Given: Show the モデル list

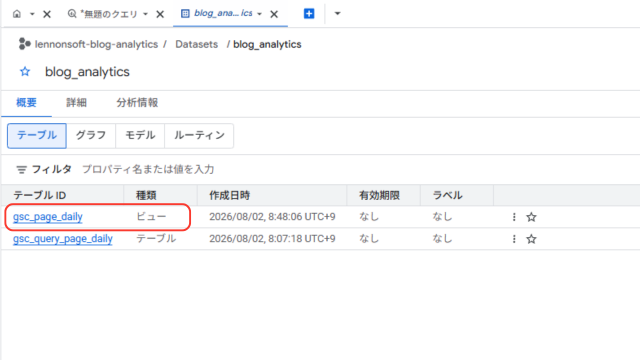Looking at the screenshot, I should click(x=140, y=136).
